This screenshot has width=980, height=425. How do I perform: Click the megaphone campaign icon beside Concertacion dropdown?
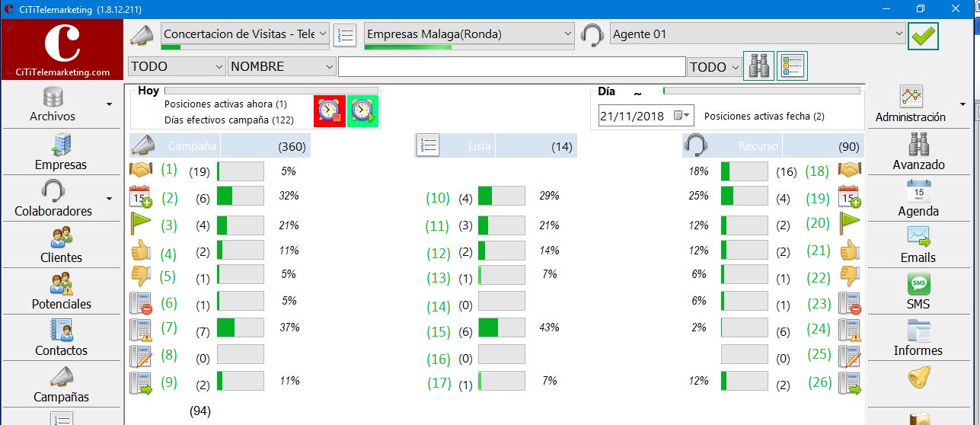coord(142,35)
